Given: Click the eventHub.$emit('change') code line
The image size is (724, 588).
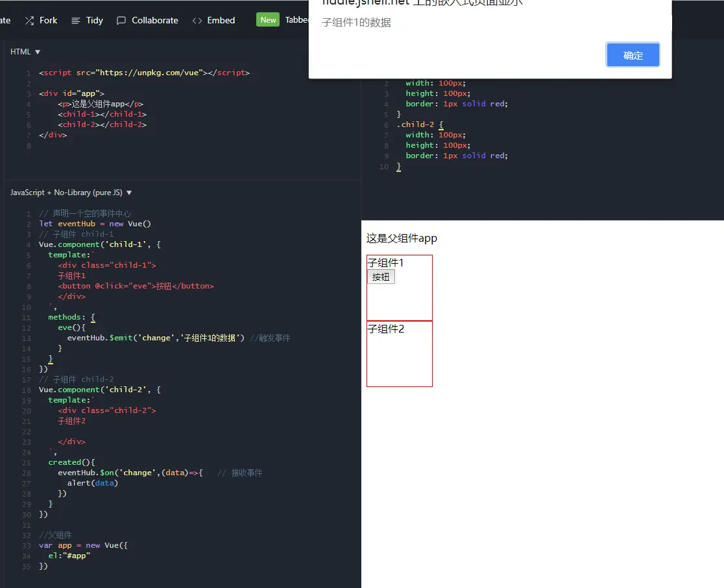Looking at the screenshot, I should (156, 338).
